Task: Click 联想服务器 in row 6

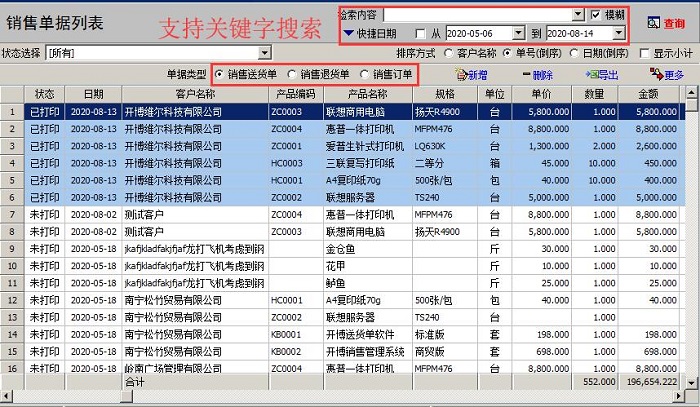Action: tap(350, 198)
